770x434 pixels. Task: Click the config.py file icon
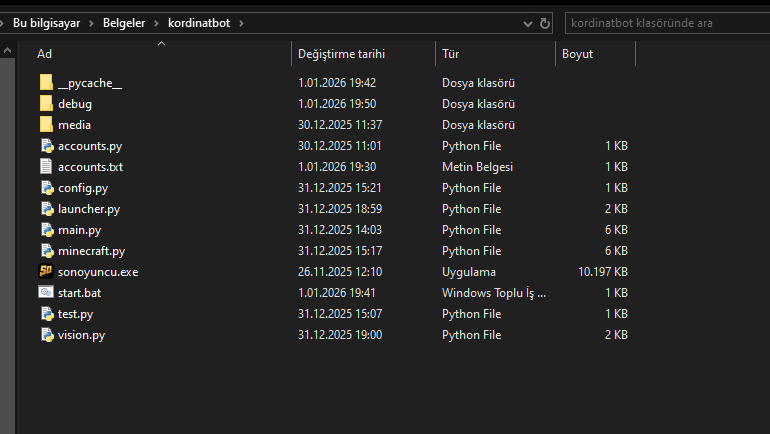tap(47, 188)
